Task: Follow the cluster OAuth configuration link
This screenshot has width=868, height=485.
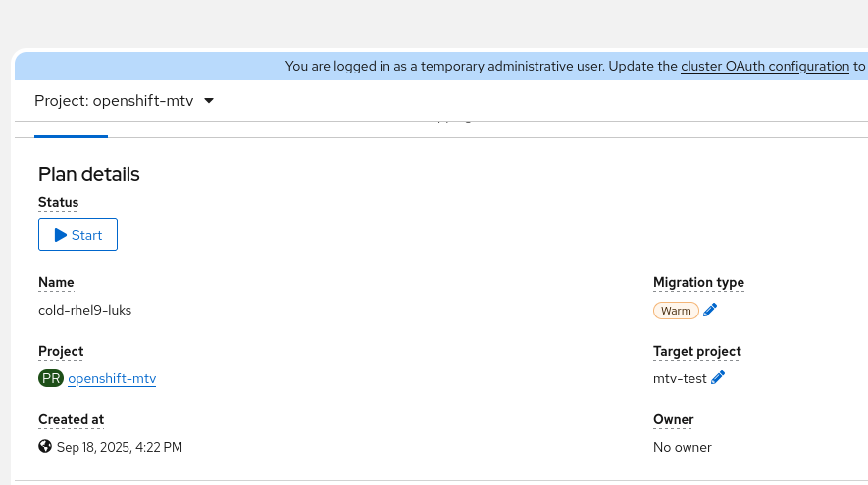Action: (765, 67)
